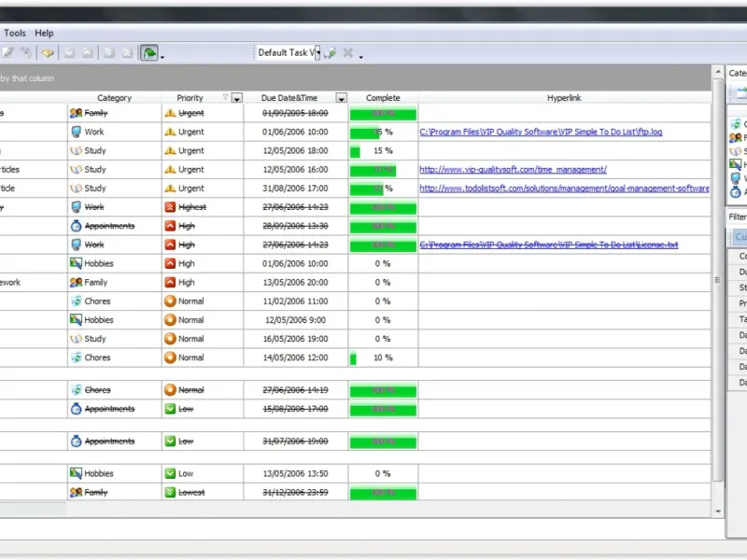Click the Study icon in the 12/05/2006 18:00 row
Viewport: 747px width, 560px height.
[76, 150]
